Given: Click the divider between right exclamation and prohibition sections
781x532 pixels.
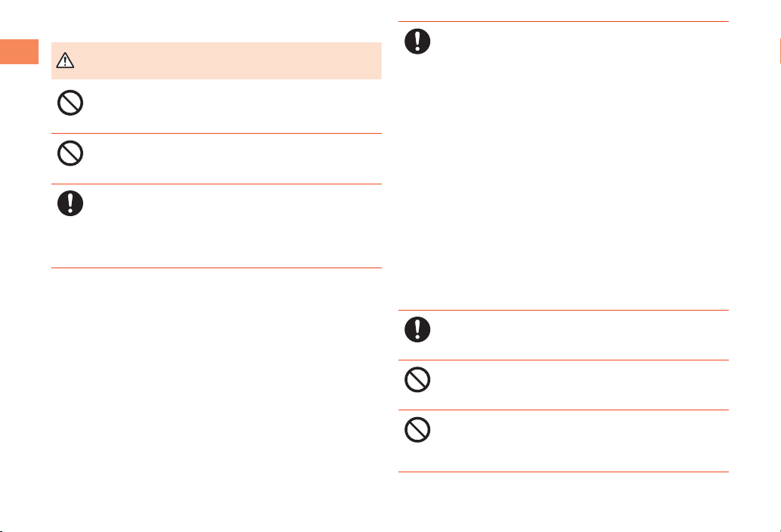Looking at the screenshot, I should [563, 360].
